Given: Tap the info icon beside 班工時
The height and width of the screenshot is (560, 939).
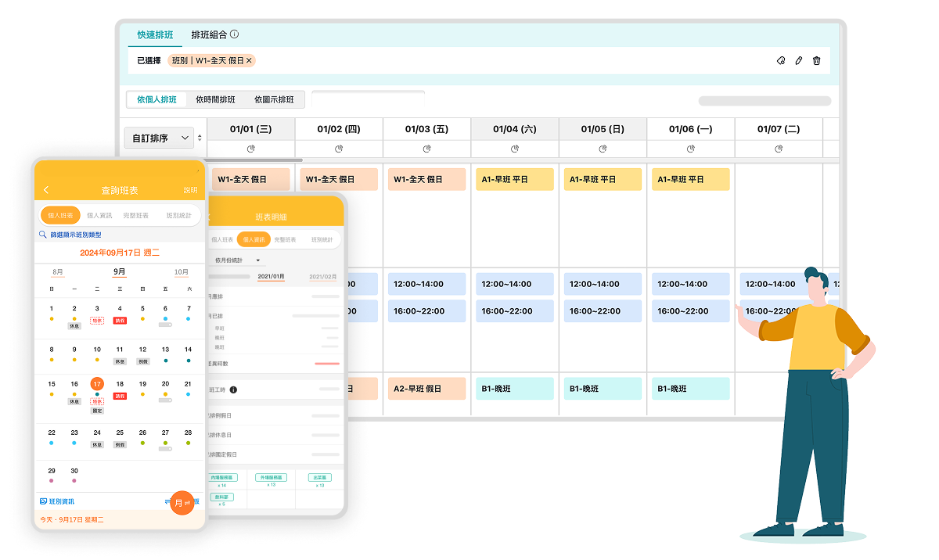Looking at the screenshot, I should (x=233, y=389).
